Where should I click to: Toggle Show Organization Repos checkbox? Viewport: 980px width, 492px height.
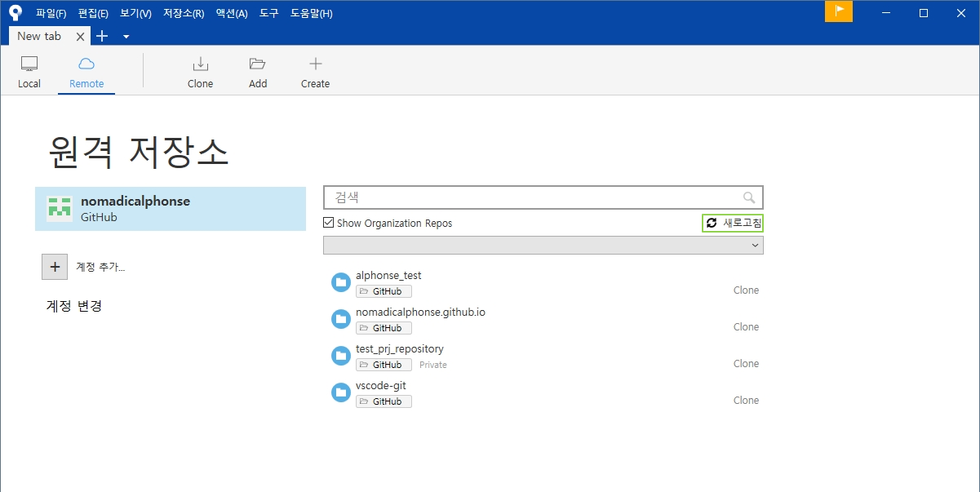(329, 223)
